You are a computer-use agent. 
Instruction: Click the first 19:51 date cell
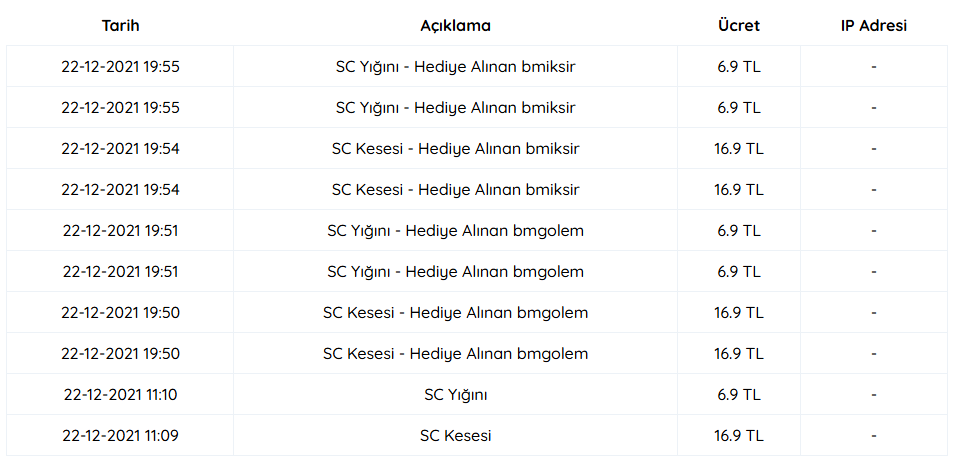(120, 231)
